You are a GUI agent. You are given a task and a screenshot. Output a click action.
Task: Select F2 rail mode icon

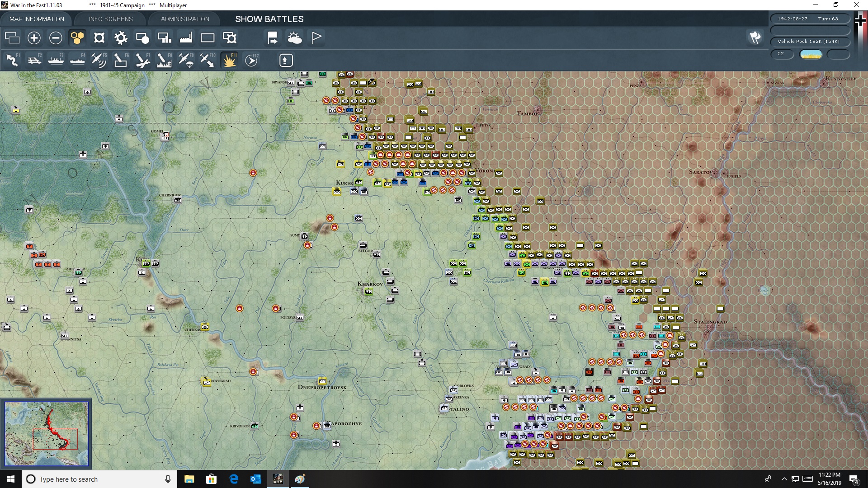click(34, 60)
